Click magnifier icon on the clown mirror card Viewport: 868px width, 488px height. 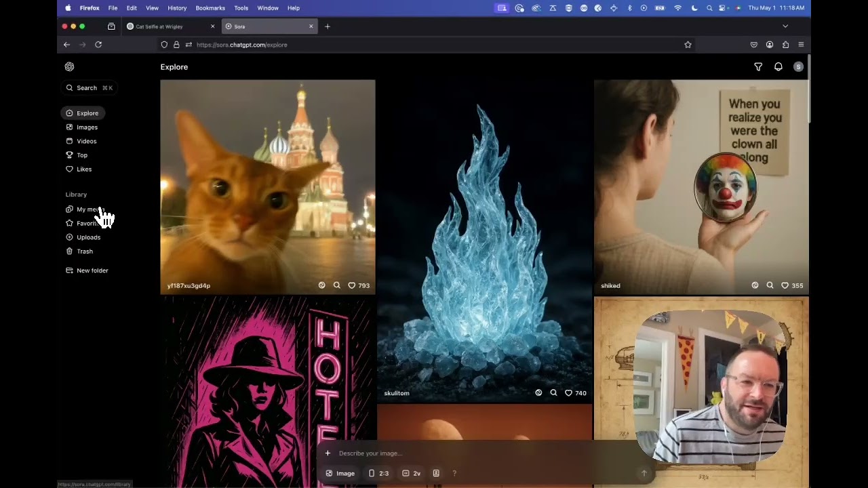coord(770,285)
